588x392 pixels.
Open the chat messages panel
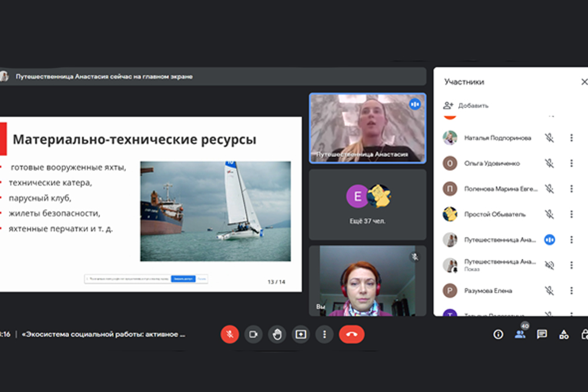[542, 334]
